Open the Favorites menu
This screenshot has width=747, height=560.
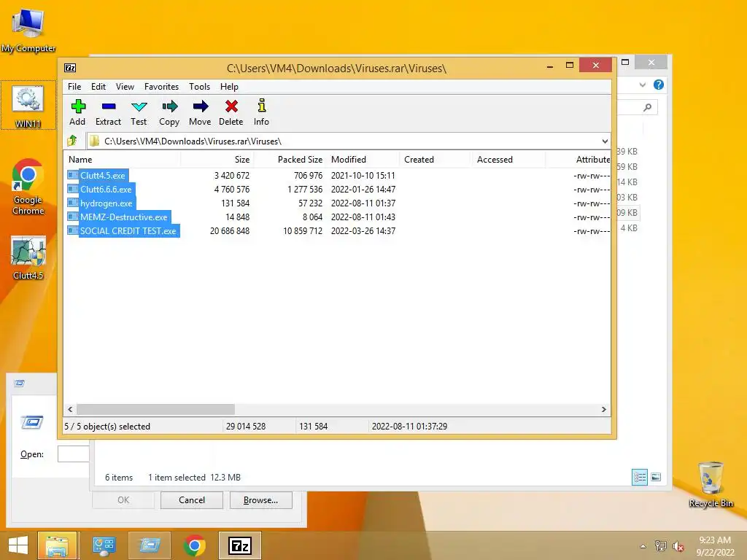point(161,87)
